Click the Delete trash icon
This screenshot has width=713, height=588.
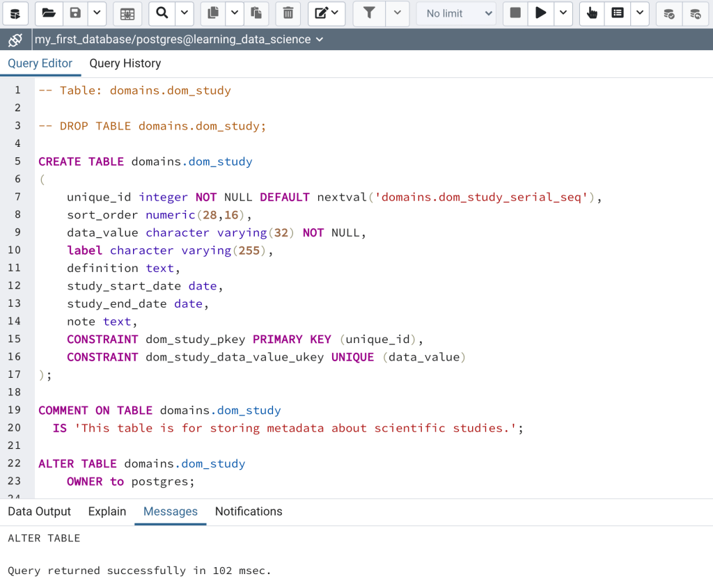tap(288, 13)
